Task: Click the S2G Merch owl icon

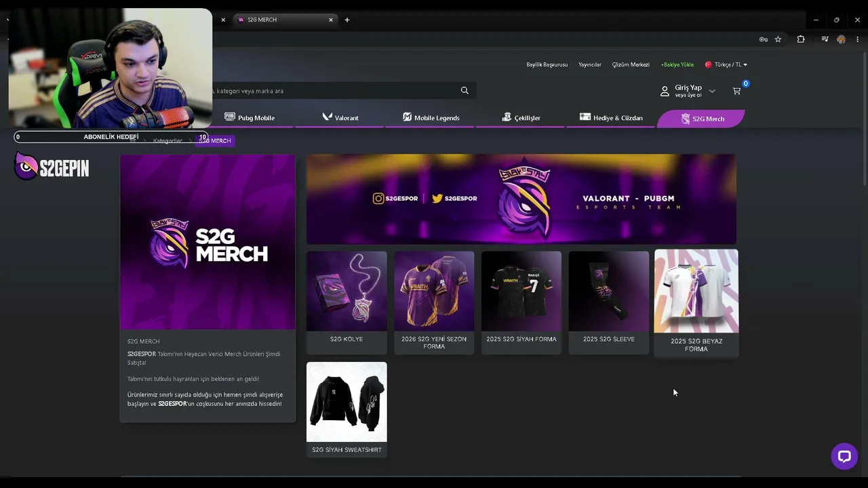Action: tap(686, 119)
